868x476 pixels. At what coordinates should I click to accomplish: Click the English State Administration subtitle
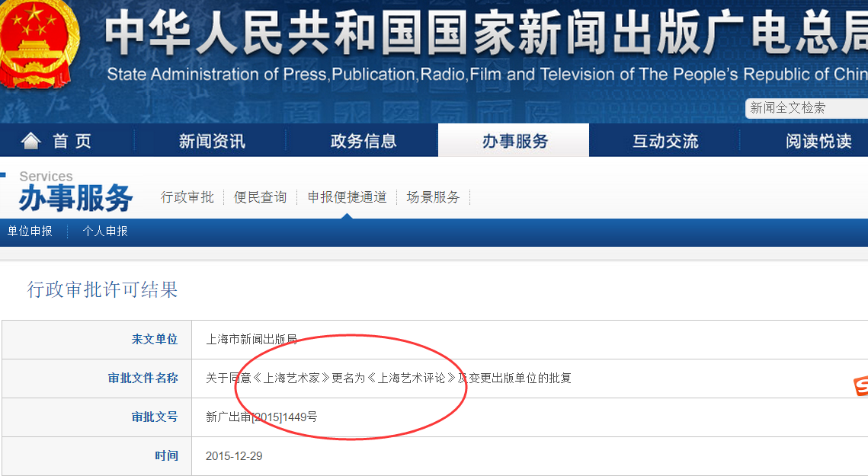coord(487,74)
